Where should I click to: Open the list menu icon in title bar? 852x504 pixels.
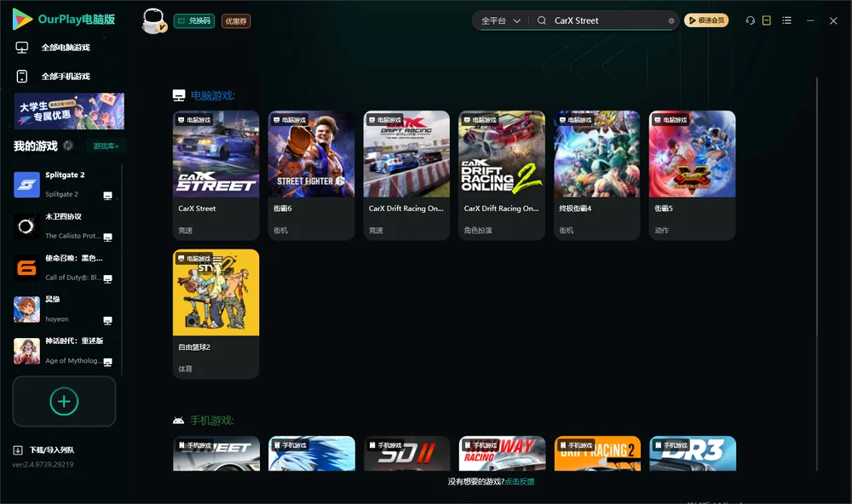pos(786,20)
